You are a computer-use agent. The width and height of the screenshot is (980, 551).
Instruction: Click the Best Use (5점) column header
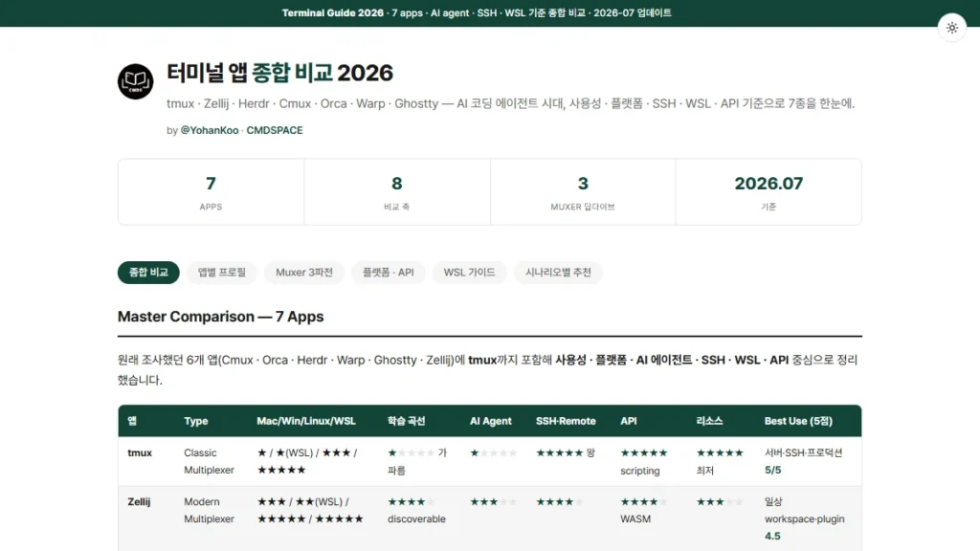(798, 421)
